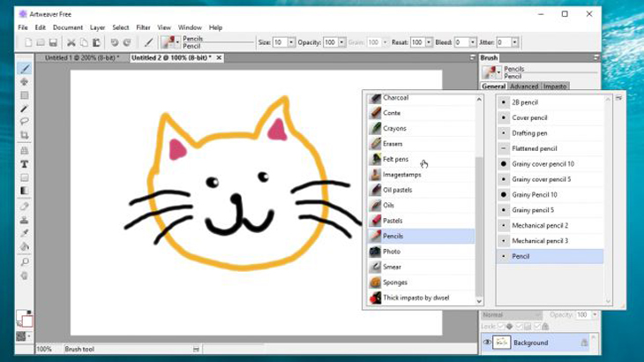Click the brush category list scrollbar
Viewport: 644px width, 362px height.
click(x=479, y=226)
